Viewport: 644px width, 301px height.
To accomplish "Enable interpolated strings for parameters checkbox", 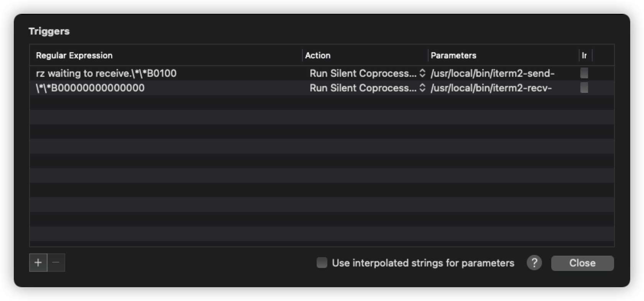I will [x=322, y=263].
